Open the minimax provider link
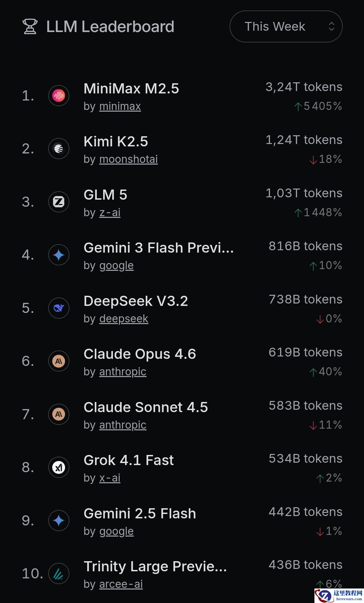The height and width of the screenshot is (603, 364). (120, 107)
